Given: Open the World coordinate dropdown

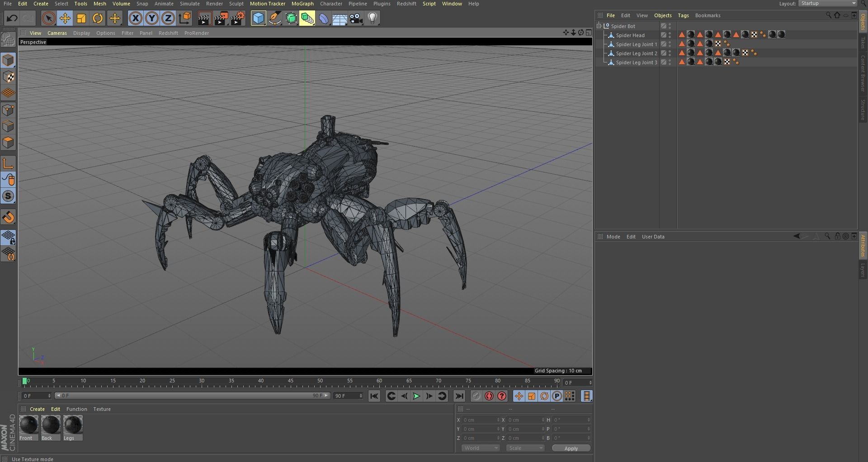Looking at the screenshot, I should [x=480, y=448].
